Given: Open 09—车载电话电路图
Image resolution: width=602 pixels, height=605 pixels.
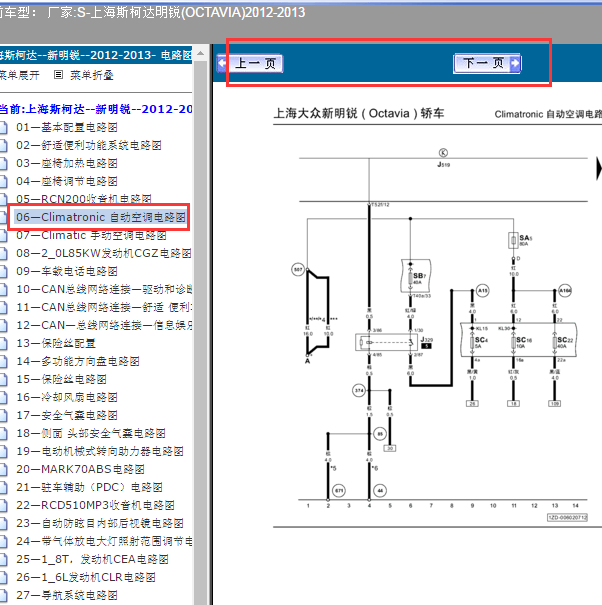Looking at the screenshot, I should 67,271.
